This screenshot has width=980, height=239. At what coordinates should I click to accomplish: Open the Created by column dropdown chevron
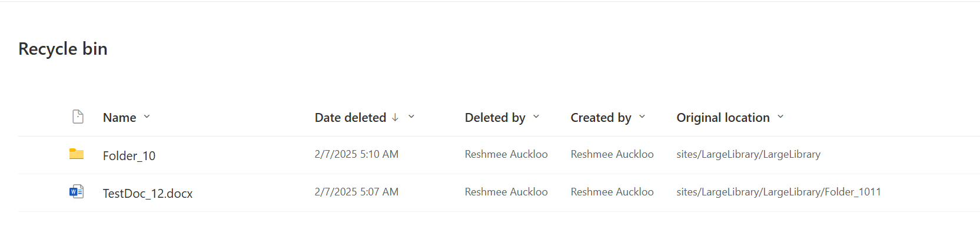point(642,117)
